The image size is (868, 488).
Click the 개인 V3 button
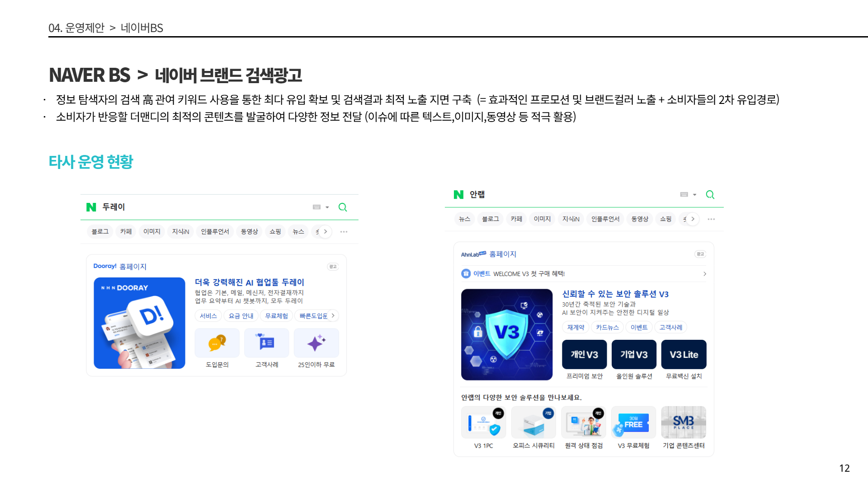click(x=584, y=355)
